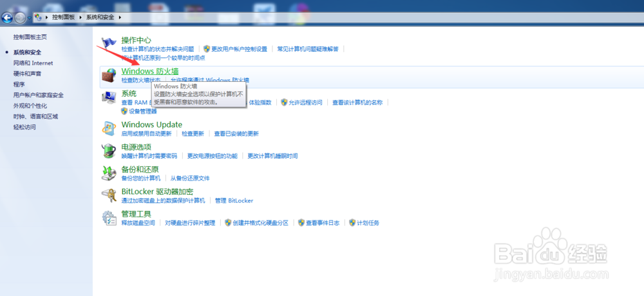Open 启用或禁用自动更新 link

click(147, 133)
